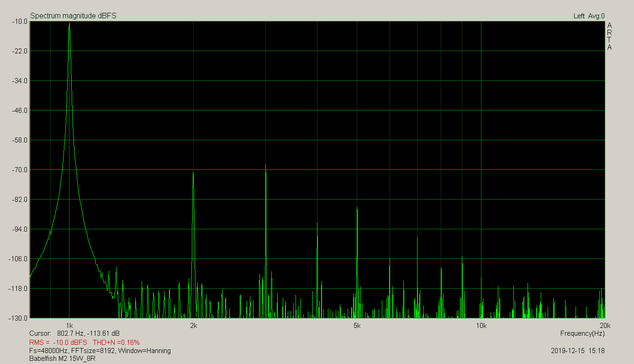Click the 2019-12-15 15:18 timestamp
Viewport: 634px width, 364px height.
pyautogui.click(x=578, y=351)
